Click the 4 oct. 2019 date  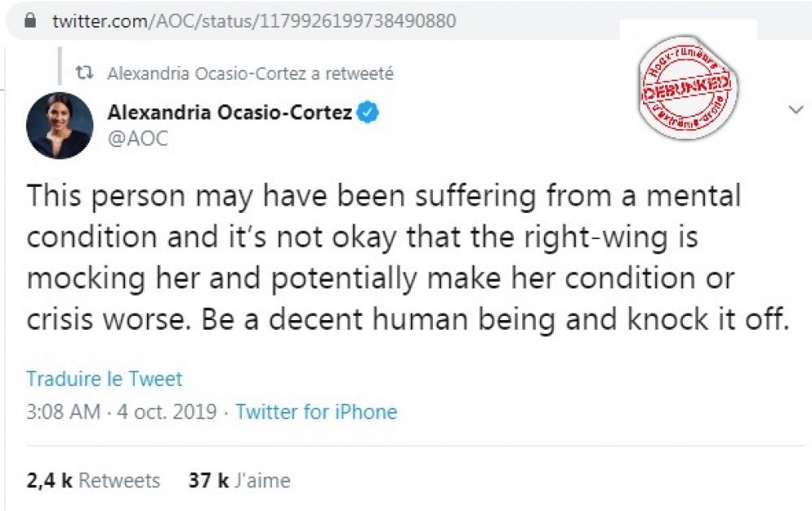[x=166, y=412]
